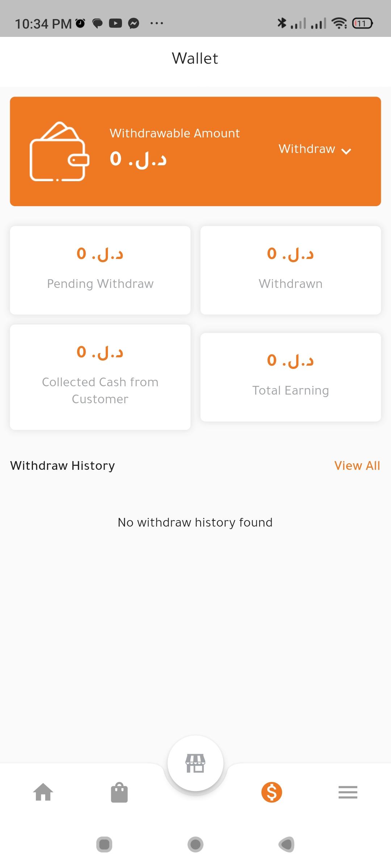Open the hamburger menu icon
Viewport: 391px width, 868px height.
click(348, 792)
